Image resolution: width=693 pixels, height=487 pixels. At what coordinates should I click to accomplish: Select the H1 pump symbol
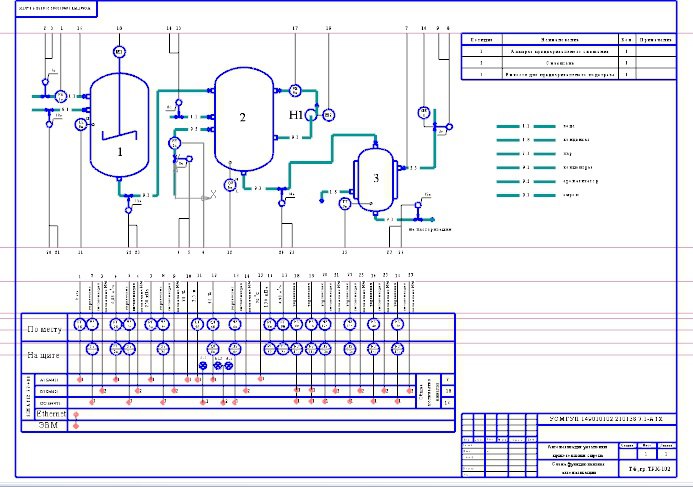coord(311,115)
